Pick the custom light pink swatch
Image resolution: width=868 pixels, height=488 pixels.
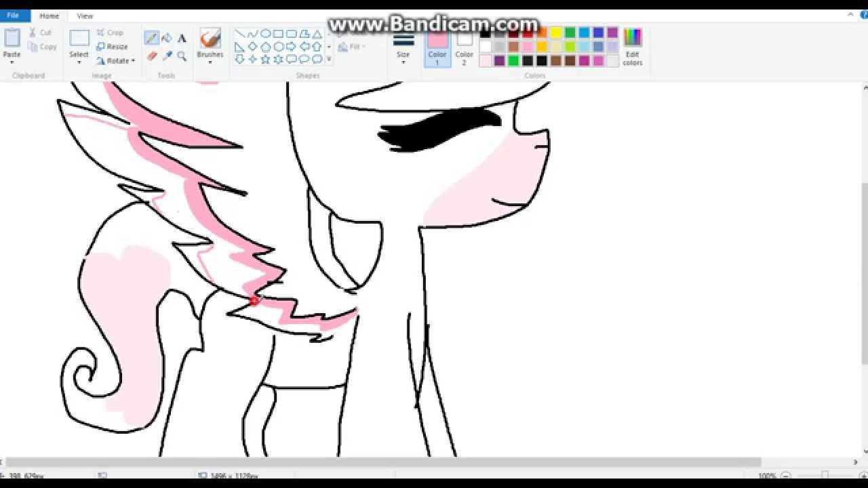point(486,61)
